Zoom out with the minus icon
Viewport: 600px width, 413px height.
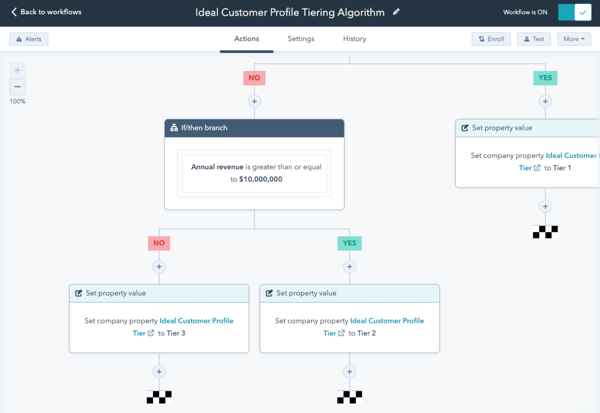[18, 87]
